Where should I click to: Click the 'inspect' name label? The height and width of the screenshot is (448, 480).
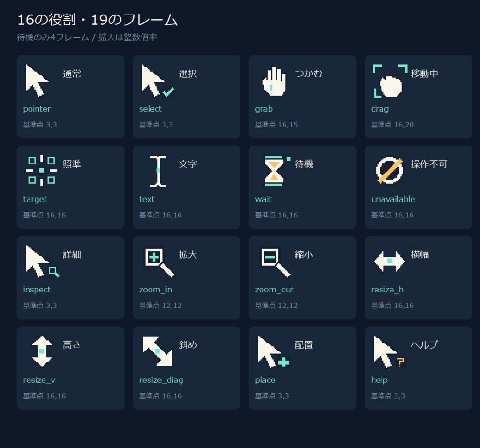click(37, 290)
